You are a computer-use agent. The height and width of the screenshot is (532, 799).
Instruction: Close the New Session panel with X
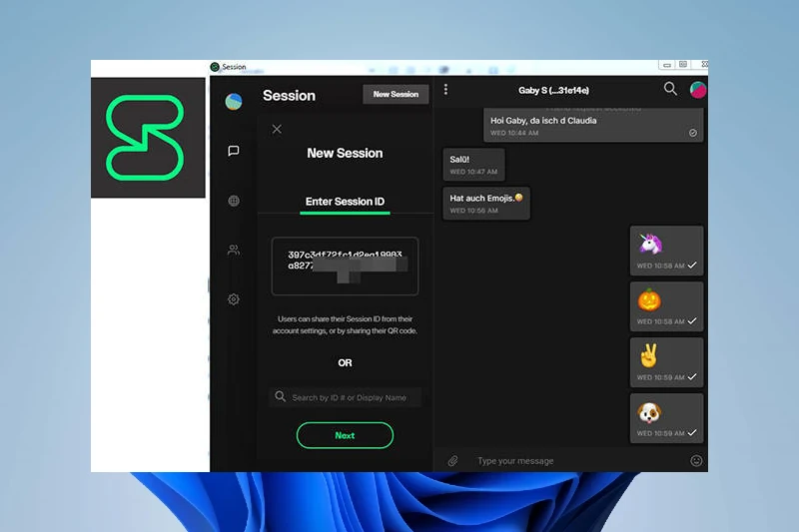pos(277,129)
